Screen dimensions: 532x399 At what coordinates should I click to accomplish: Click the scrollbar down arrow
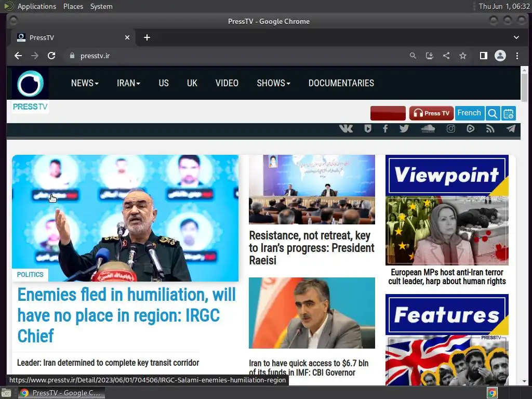click(x=525, y=381)
